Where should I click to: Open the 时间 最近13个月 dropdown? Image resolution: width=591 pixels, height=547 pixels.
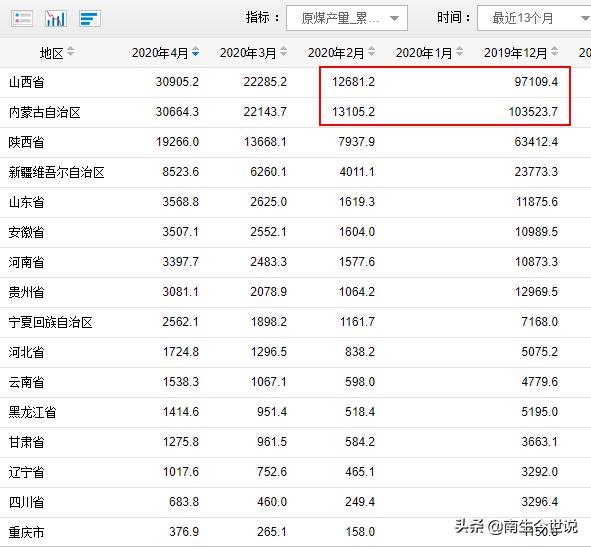534,18
